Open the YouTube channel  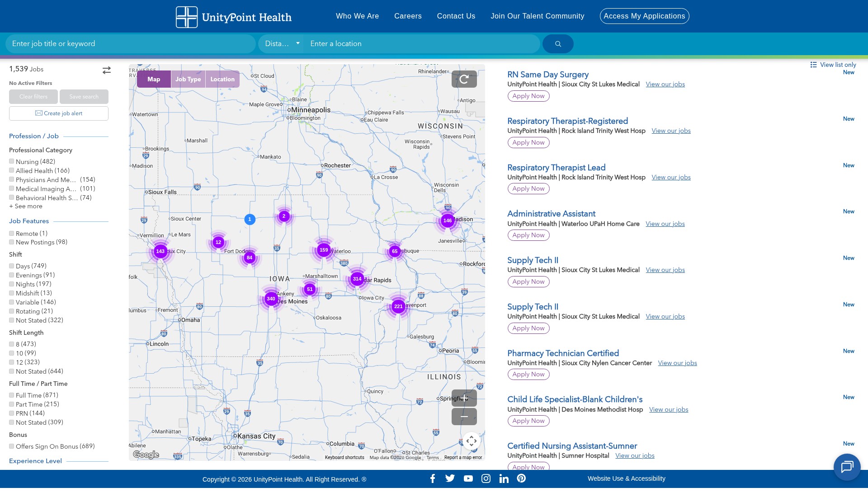pos(468,478)
